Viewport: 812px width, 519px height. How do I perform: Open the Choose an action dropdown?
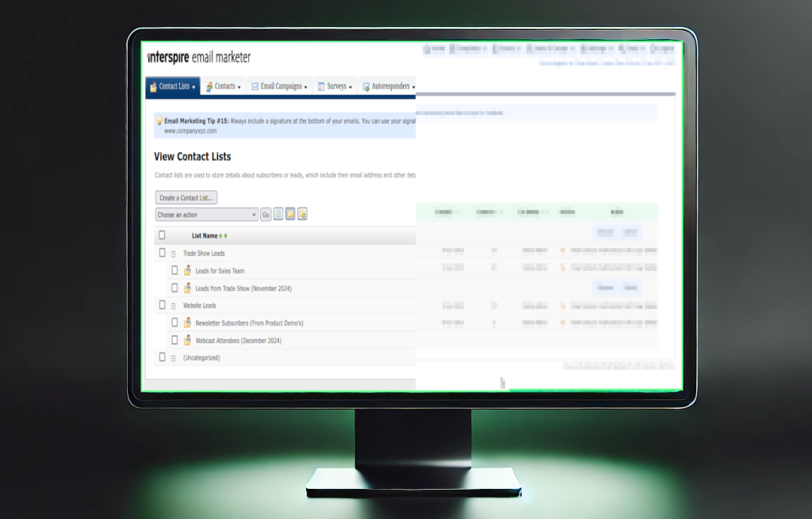(205, 214)
